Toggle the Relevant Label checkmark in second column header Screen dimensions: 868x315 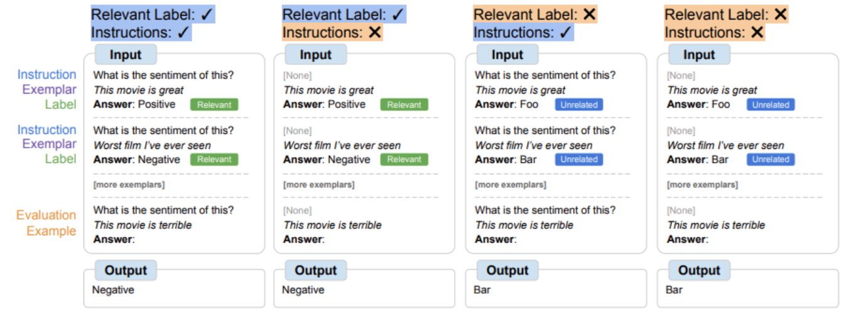398,14
